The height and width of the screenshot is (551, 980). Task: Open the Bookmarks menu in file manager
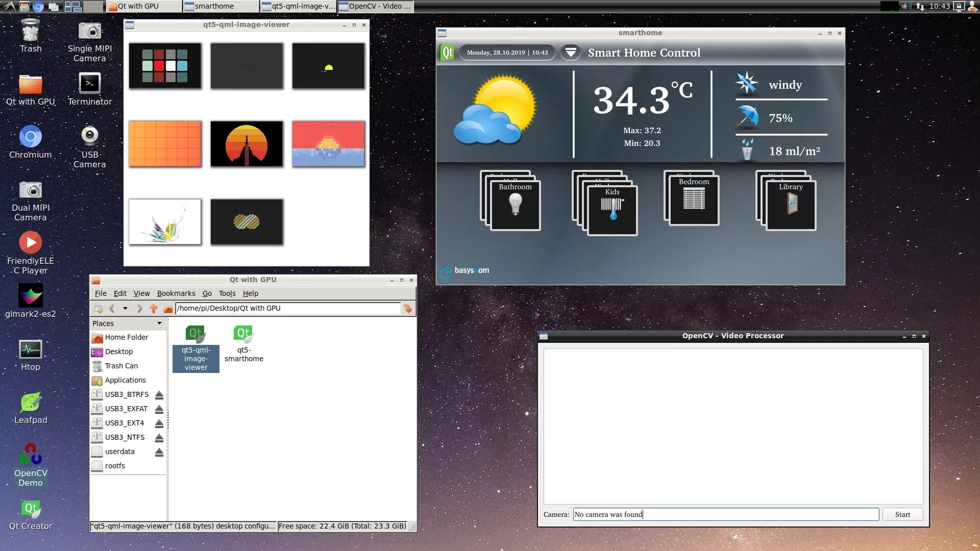(x=176, y=293)
